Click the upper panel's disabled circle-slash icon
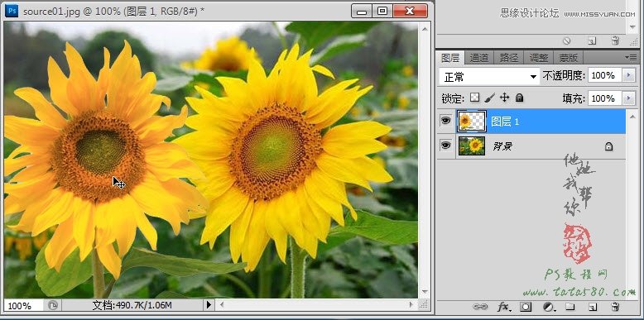 (567, 41)
